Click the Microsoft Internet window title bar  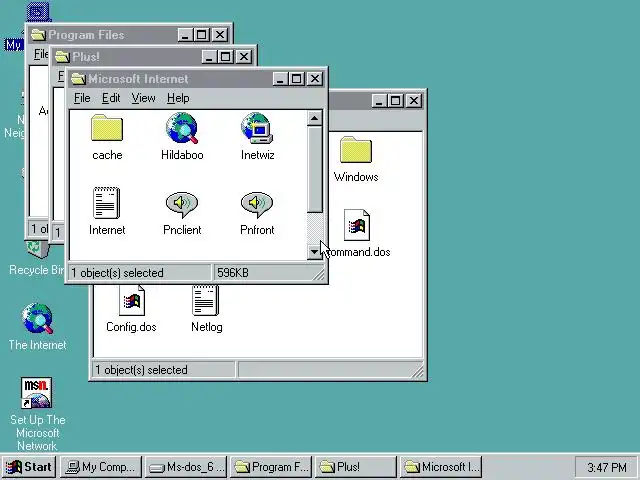(x=196, y=79)
